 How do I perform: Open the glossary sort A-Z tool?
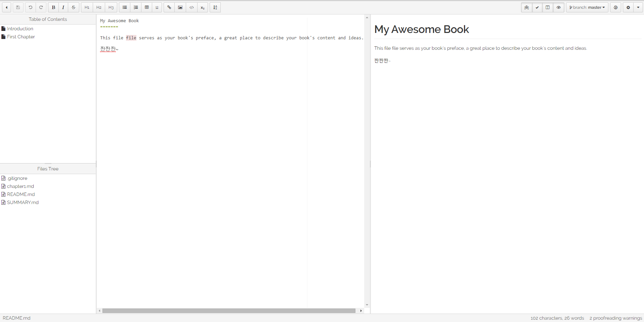pyautogui.click(x=215, y=7)
